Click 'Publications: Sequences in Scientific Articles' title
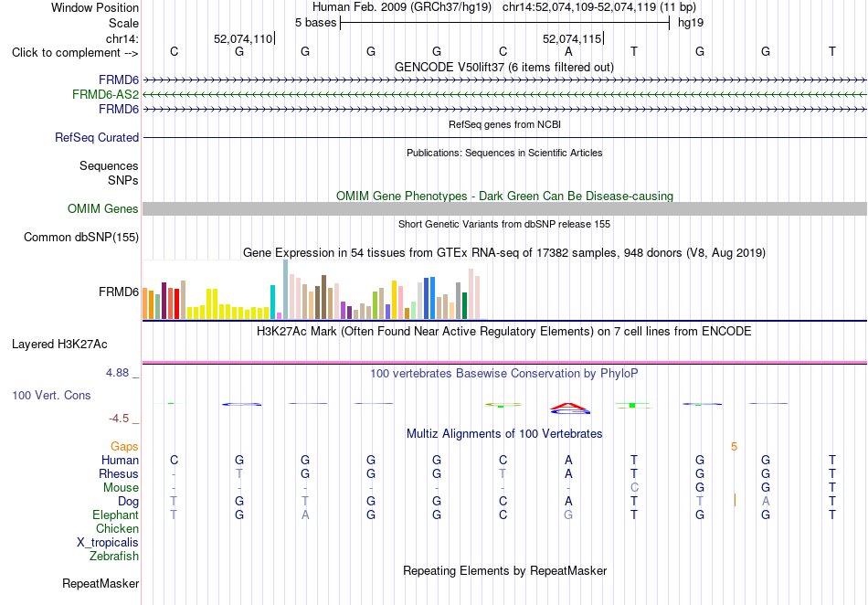 point(504,153)
